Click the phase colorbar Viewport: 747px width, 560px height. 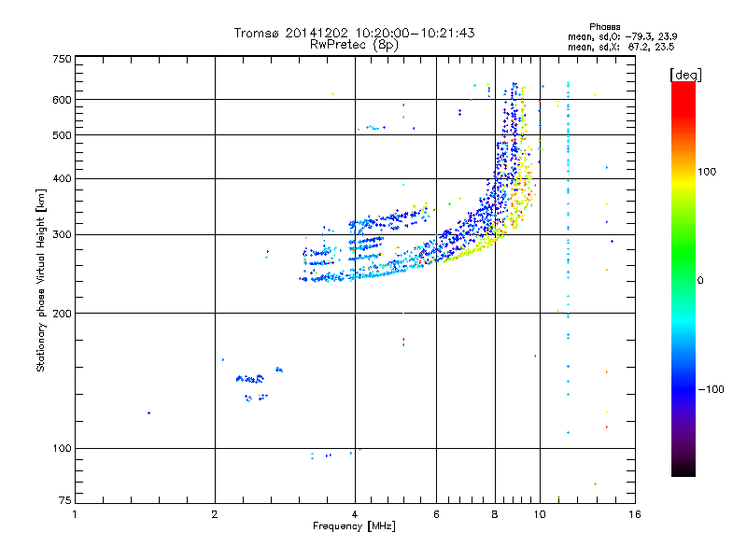click(684, 279)
